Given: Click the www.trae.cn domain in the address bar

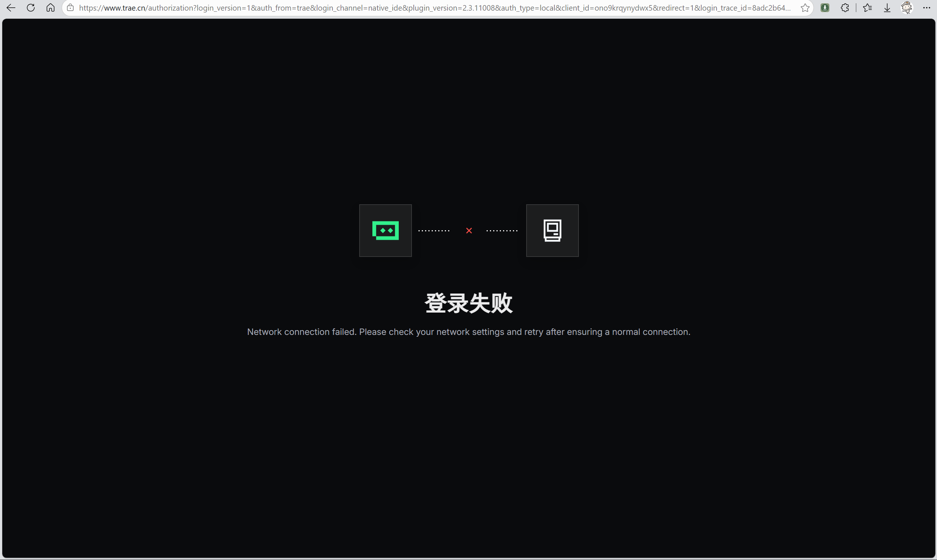Looking at the screenshot, I should coord(124,8).
